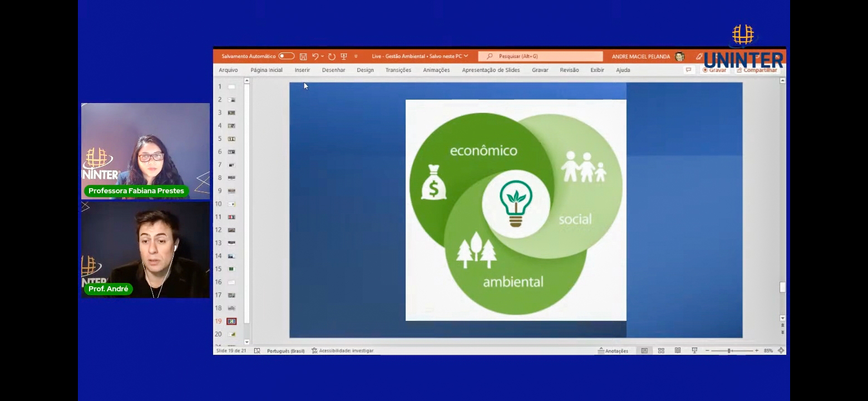
Task: Select slide 17 thumbnail in slide panel
Action: (231, 295)
